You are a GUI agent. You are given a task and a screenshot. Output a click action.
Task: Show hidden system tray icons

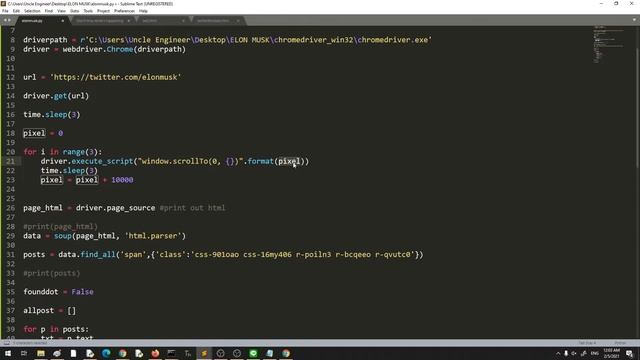(558, 353)
